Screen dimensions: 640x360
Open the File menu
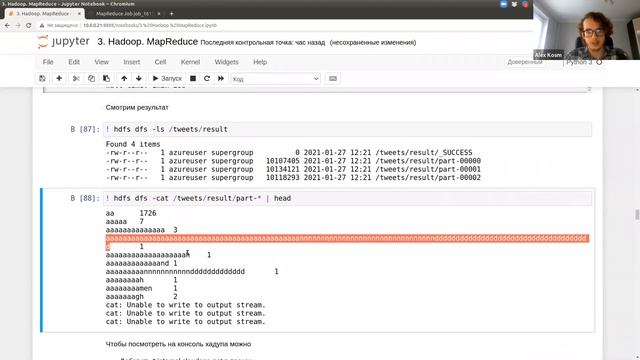coord(48,62)
